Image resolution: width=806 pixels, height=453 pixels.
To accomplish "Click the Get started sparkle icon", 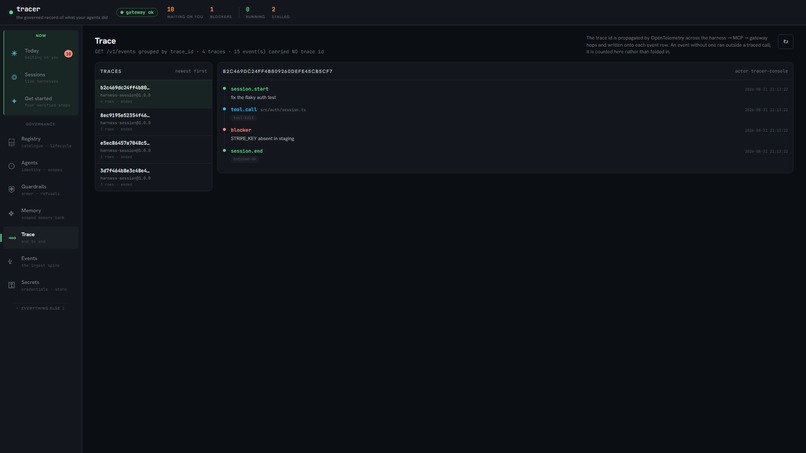I will 14,101.
